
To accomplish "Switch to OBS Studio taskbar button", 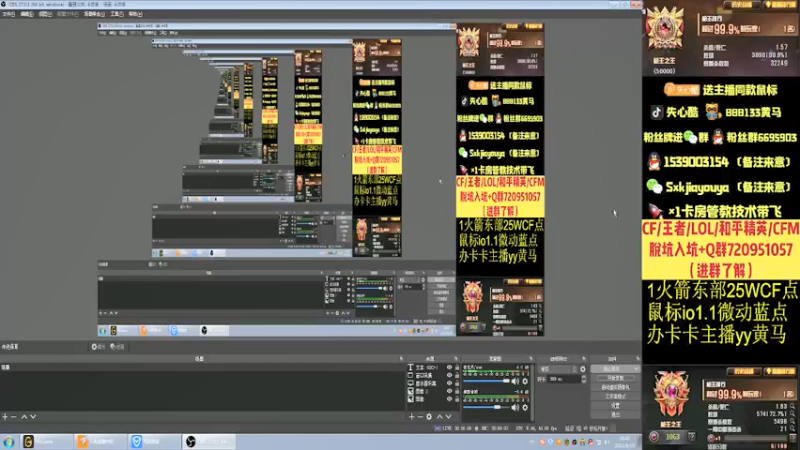I will coord(209,442).
